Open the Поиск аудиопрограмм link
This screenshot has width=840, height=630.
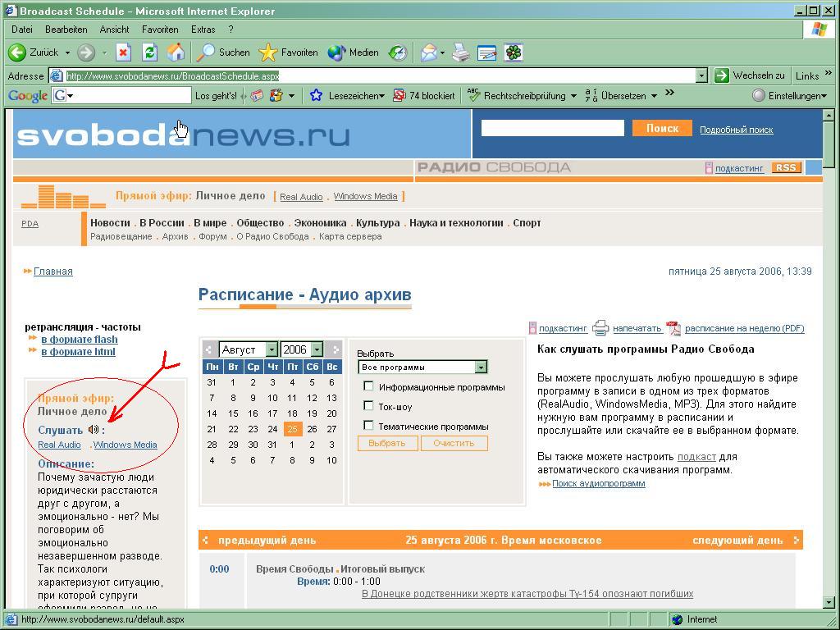[x=598, y=483]
